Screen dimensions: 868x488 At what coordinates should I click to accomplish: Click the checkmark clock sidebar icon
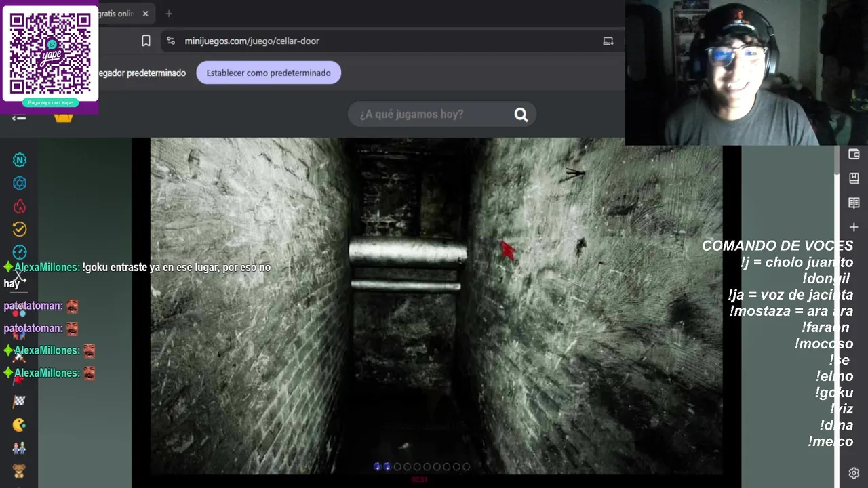[20, 229]
